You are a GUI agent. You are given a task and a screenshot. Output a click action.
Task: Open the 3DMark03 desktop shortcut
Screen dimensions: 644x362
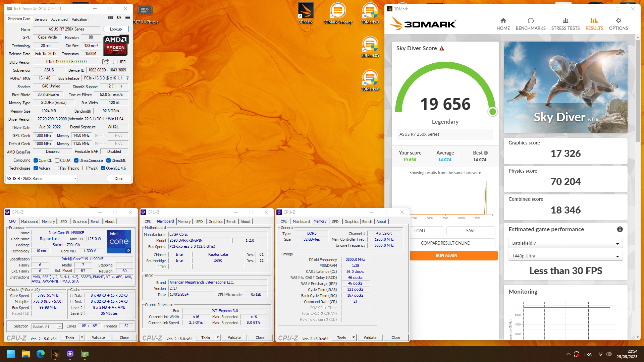coord(370,13)
